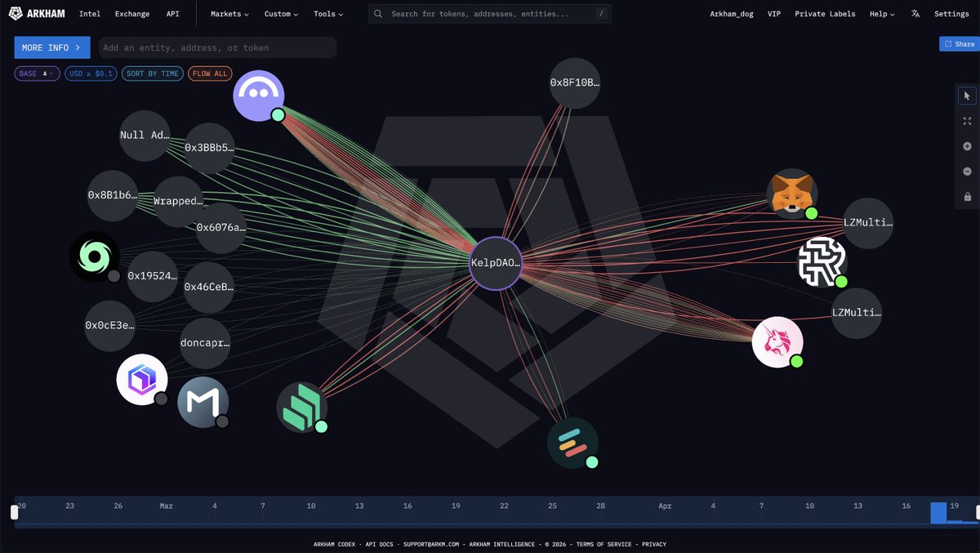Select the 0x19524 address node

153,276
